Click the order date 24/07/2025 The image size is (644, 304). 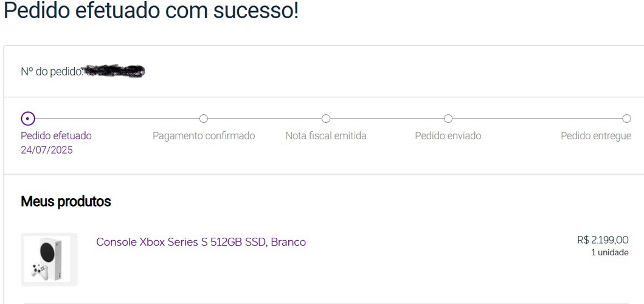tap(47, 150)
